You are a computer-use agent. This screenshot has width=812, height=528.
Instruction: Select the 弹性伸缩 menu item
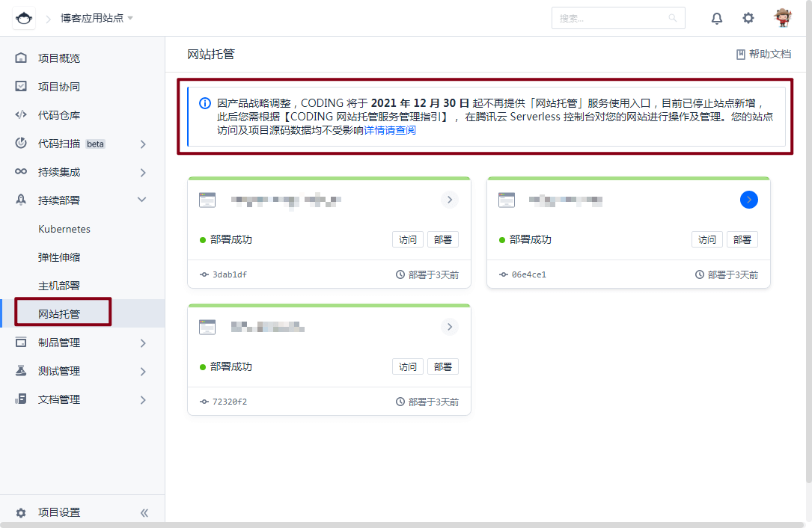click(59, 257)
